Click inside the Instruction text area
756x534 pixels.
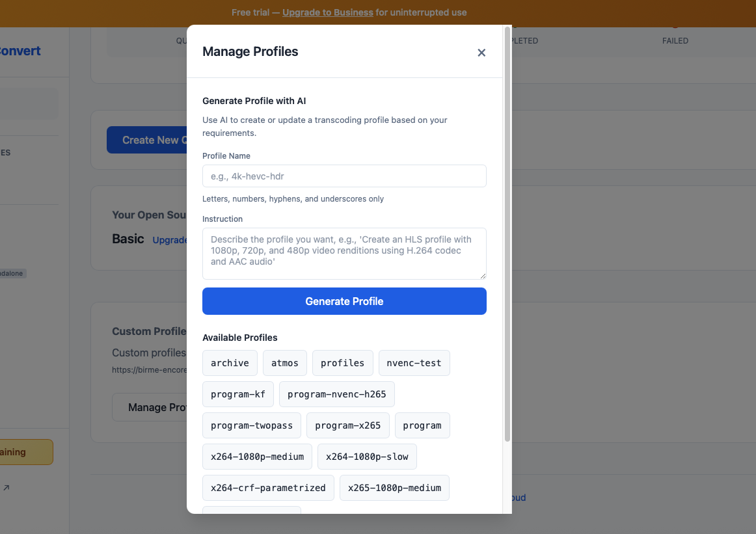coord(344,254)
